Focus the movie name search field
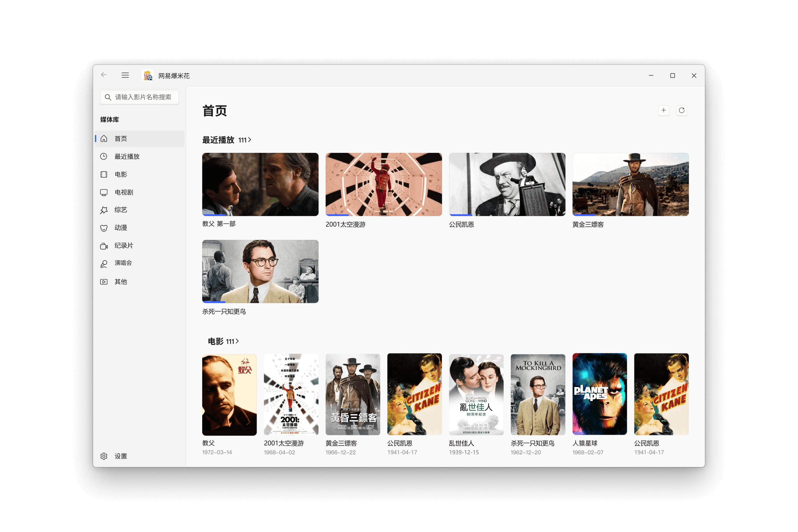 click(x=139, y=97)
